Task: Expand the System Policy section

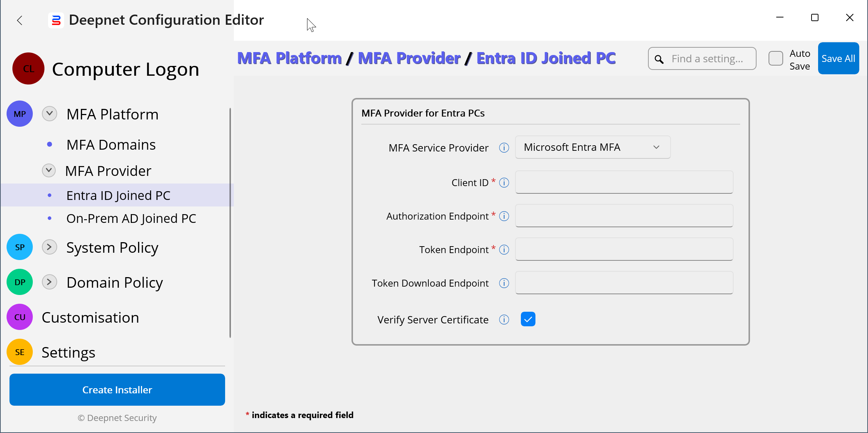Action: click(50, 247)
